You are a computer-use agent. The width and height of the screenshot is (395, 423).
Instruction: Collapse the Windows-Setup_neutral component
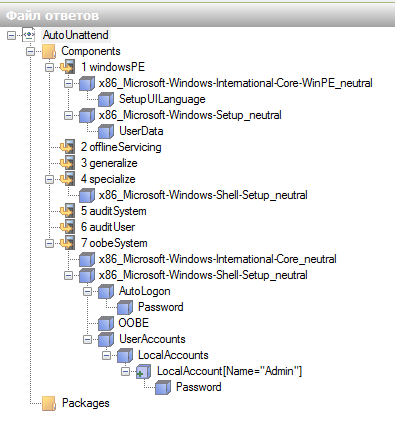tap(68, 115)
